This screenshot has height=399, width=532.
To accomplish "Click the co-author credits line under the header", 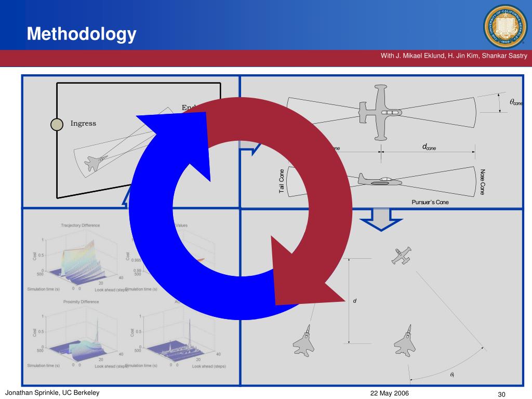I will click(x=454, y=56).
